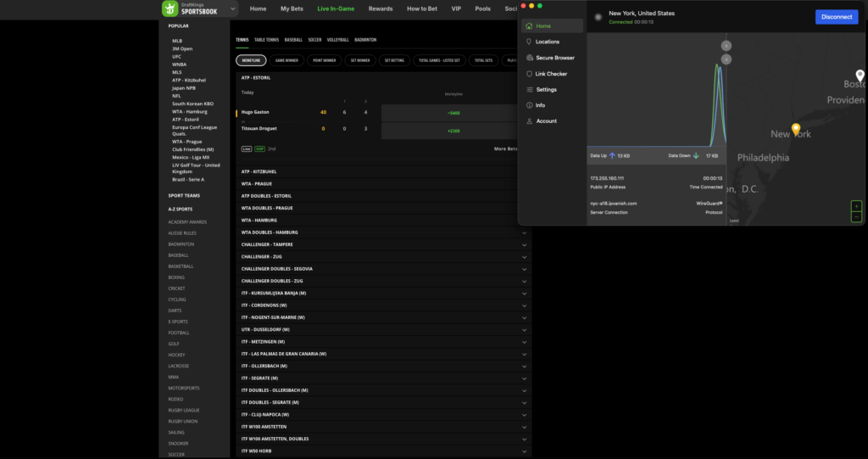
Task: Expand the ITF W100 Amstetten section
Action: [x=384, y=426]
